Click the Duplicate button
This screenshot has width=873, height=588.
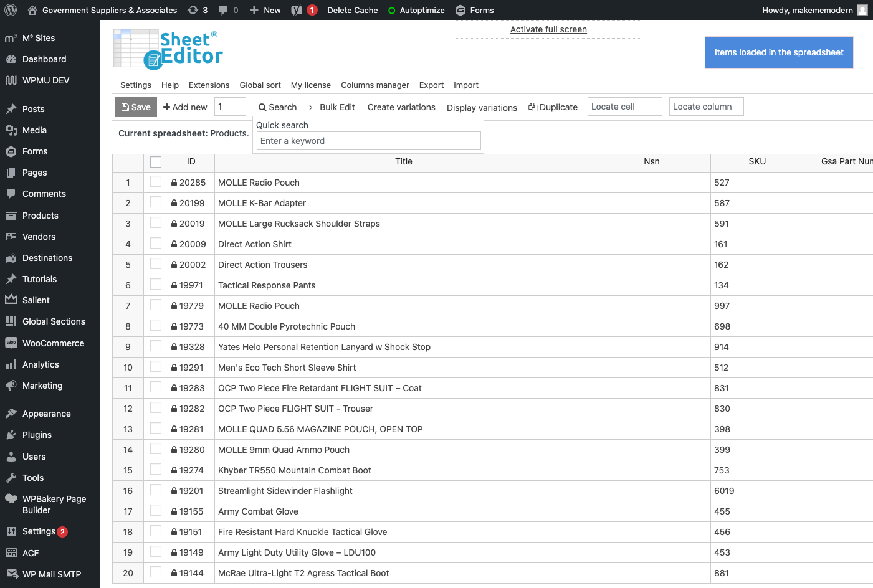click(x=553, y=107)
